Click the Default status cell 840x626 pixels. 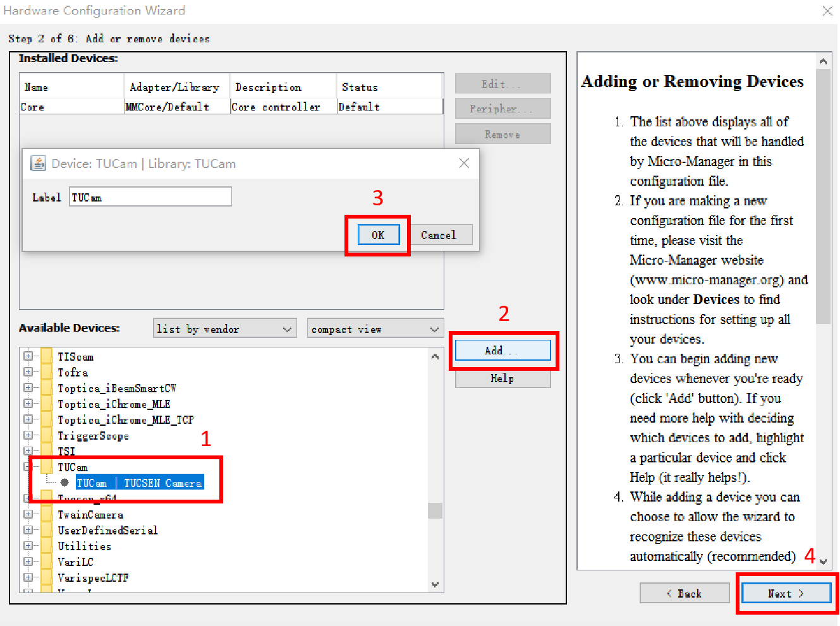coord(389,106)
